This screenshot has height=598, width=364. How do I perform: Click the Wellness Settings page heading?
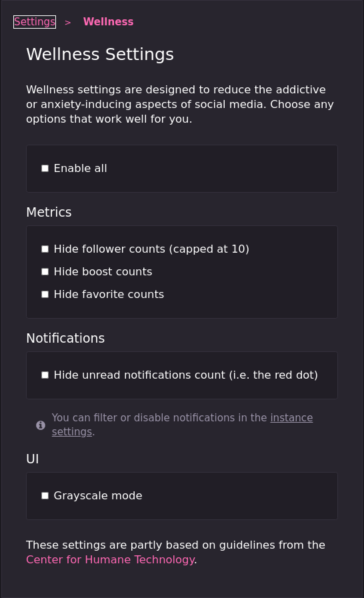(x=100, y=54)
